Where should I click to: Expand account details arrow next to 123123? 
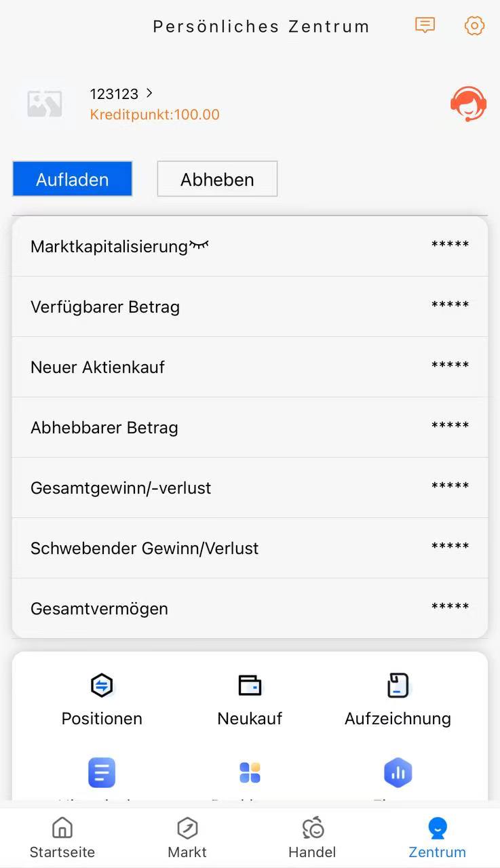(x=149, y=93)
